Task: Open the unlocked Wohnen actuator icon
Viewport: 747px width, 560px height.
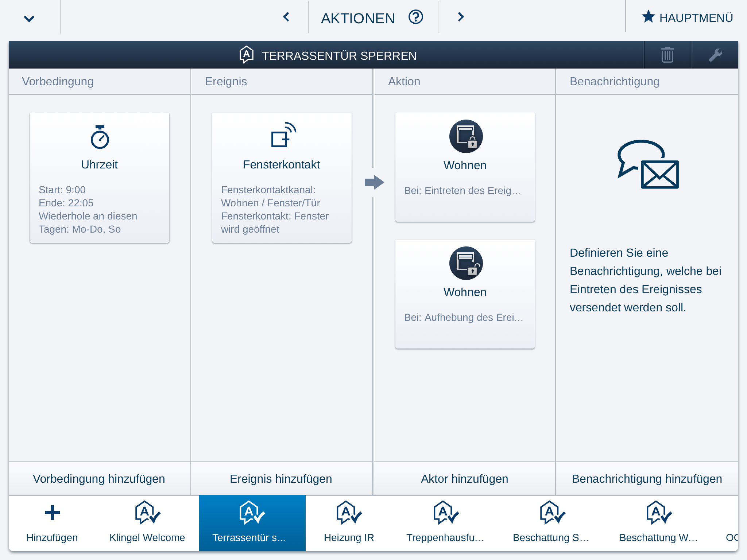Action: coord(466,263)
